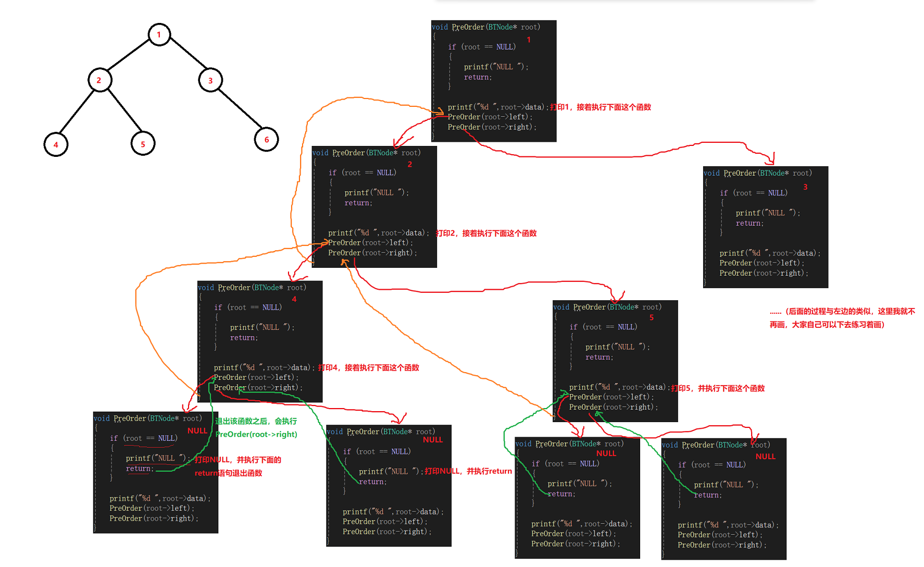The image size is (924, 567).
Task: Click 'printf("NULL ");' in code box 5
Action: 618,347
